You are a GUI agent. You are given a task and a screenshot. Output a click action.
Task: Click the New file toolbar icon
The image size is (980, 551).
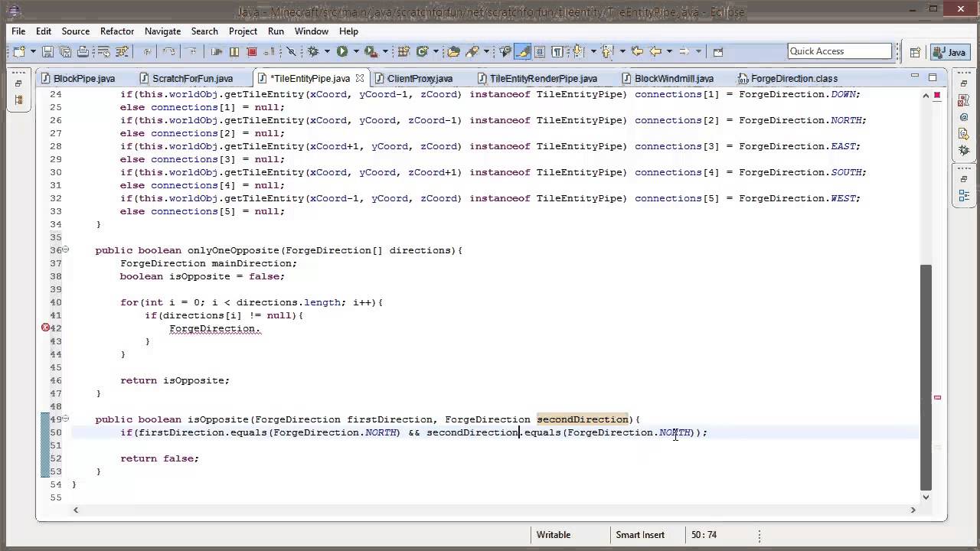point(19,51)
